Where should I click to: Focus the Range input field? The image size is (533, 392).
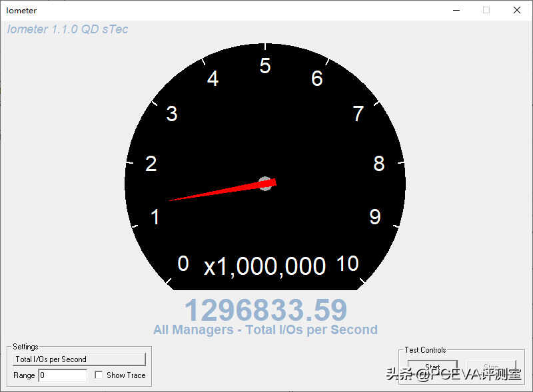63,375
